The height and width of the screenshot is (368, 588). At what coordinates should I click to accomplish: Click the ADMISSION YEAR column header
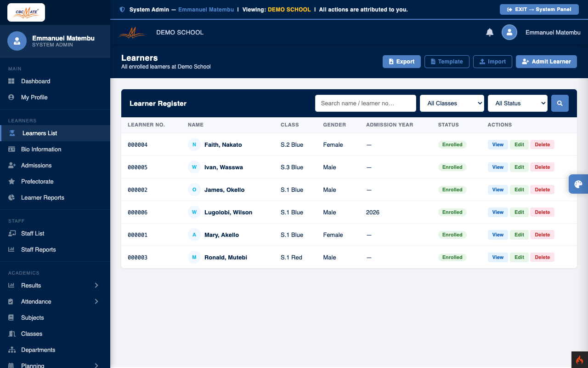(390, 125)
